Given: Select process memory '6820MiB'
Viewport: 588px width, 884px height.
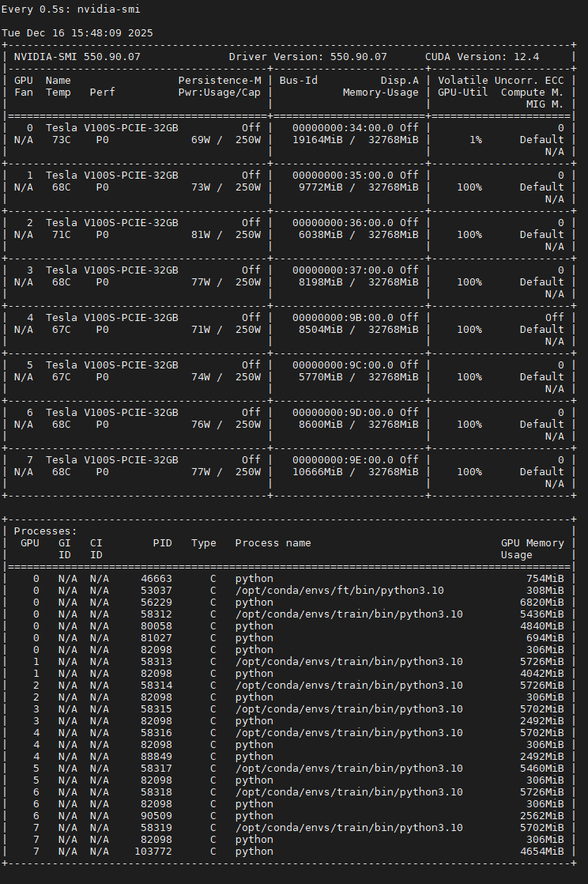Looking at the screenshot, I should point(542,602).
